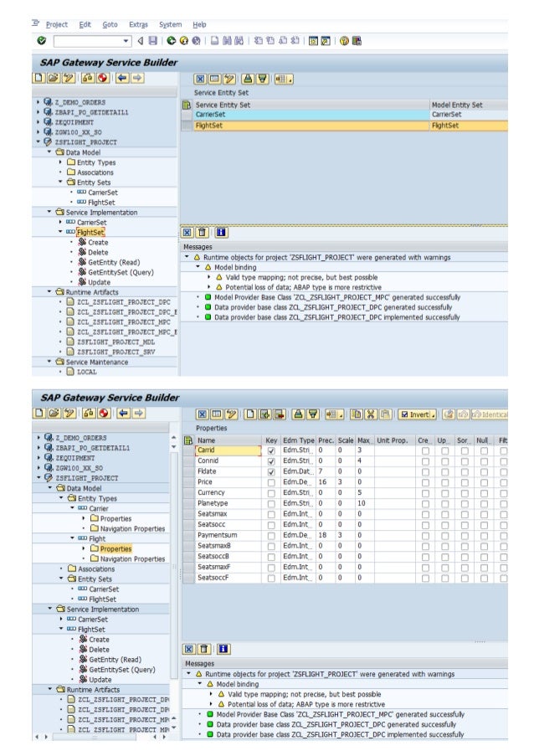Screen dimensions: 534x756
Task: Click the Filter icon in Properties toolbar
Action: coord(313,414)
